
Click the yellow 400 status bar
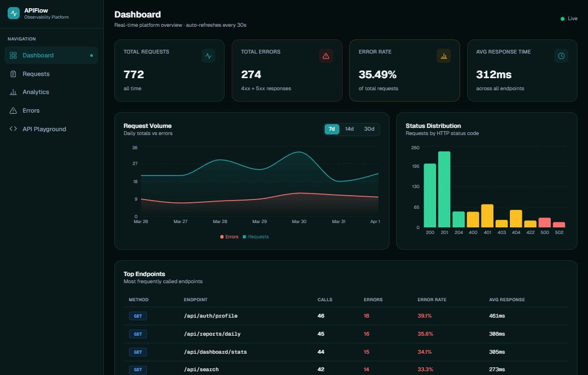point(473,219)
